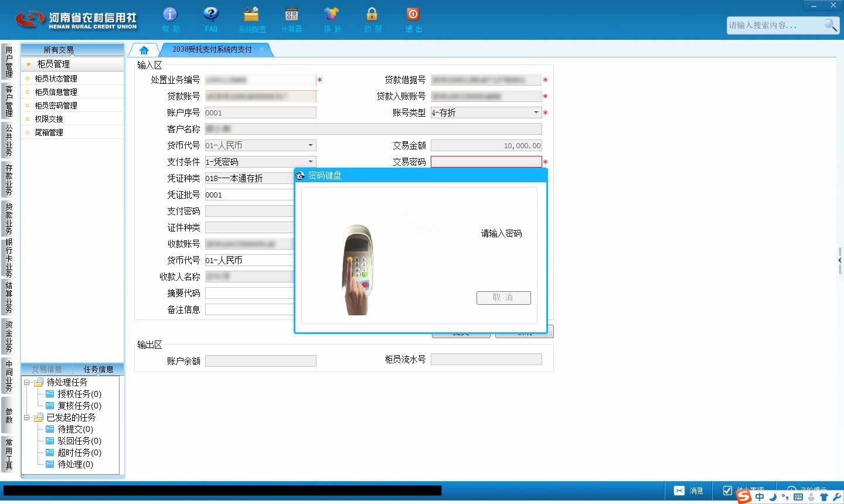Switch to the 交易信息 tab
Screen dimensions: 844x504
click(x=47, y=369)
